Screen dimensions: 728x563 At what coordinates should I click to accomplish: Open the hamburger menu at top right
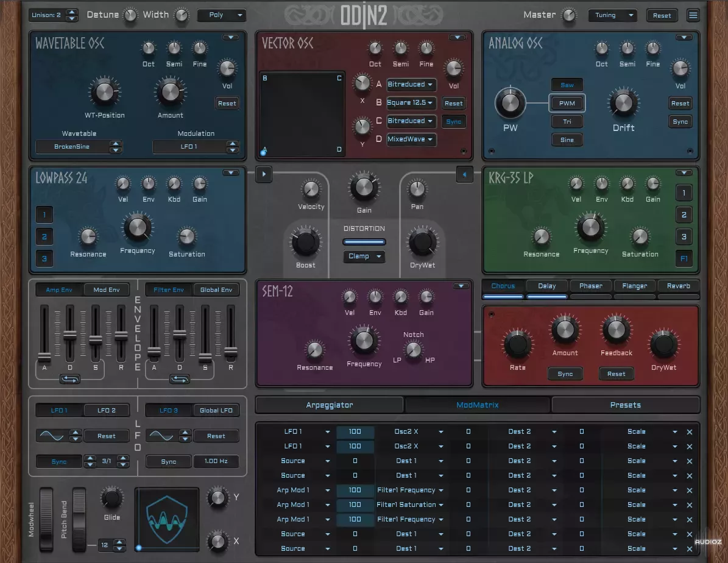(x=693, y=15)
